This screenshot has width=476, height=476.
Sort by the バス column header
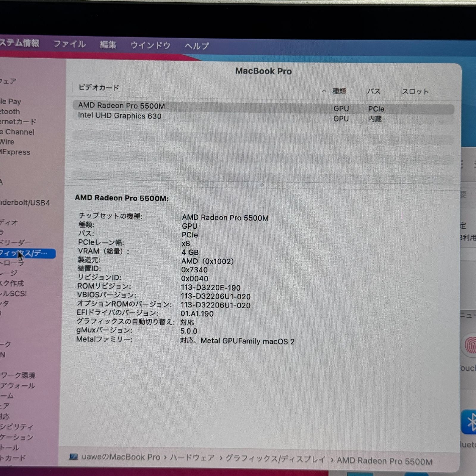374,91
